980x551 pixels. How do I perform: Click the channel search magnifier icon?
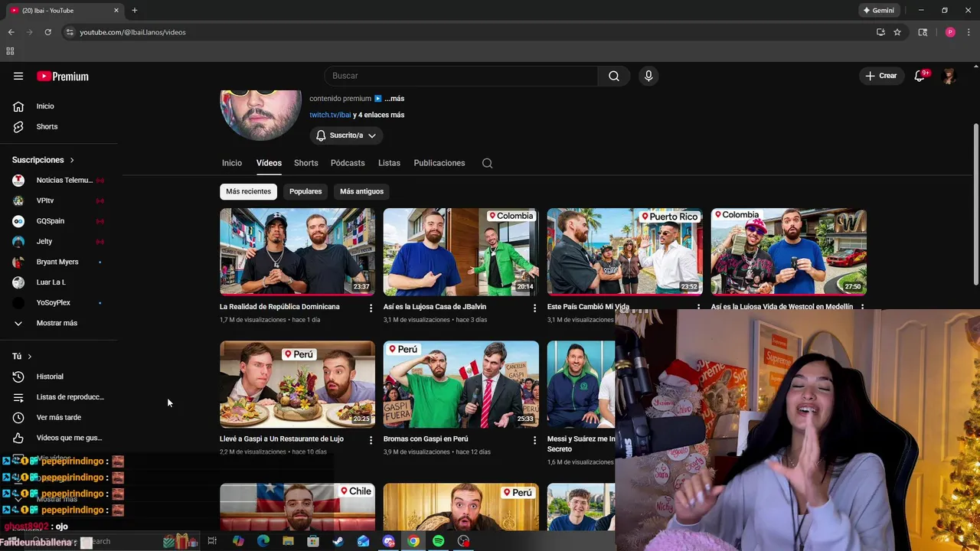[487, 163]
